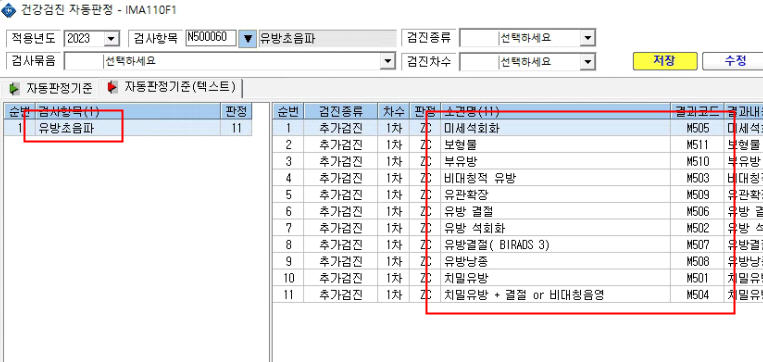Select the 자동판정기준(텍스트) tab
Image resolution: width=763 pixels, height=362 pixels.
coord(173,88)
